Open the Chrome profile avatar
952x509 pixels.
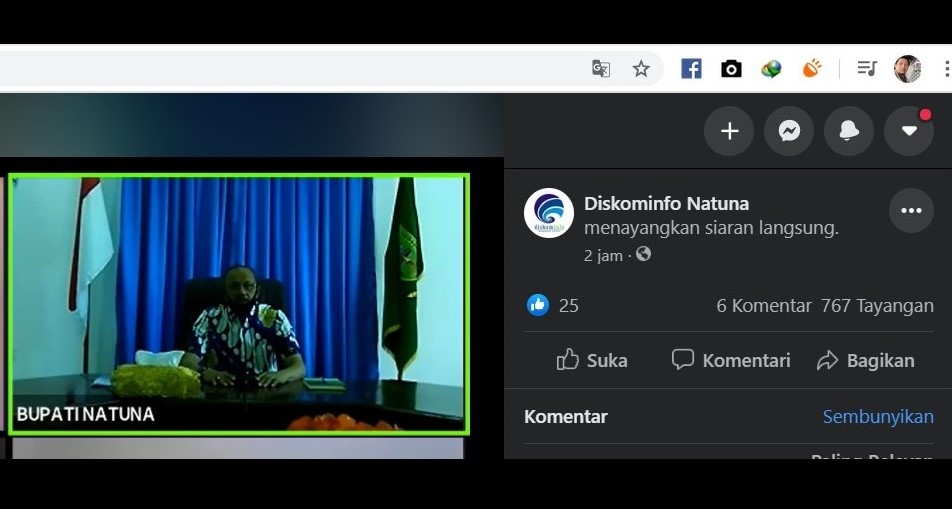(907, 69)
